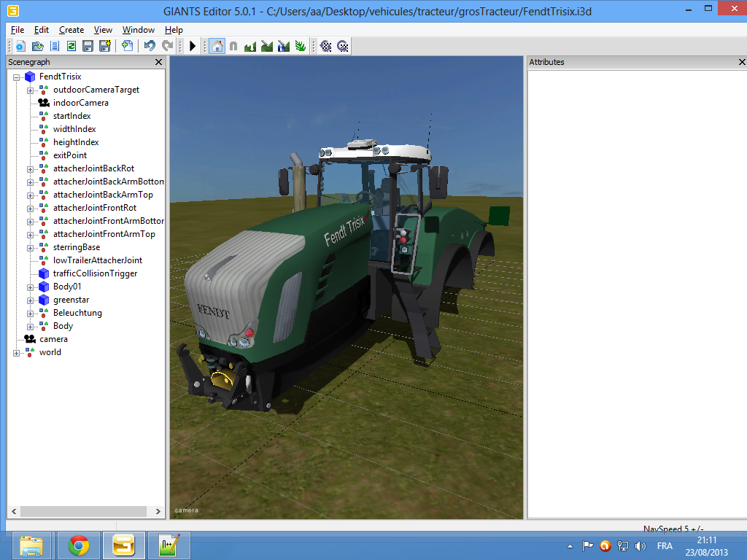The image size is (747, 560).
Task: Click the grey arch-shaped toolbar icon
Action: tap(233, 46)
